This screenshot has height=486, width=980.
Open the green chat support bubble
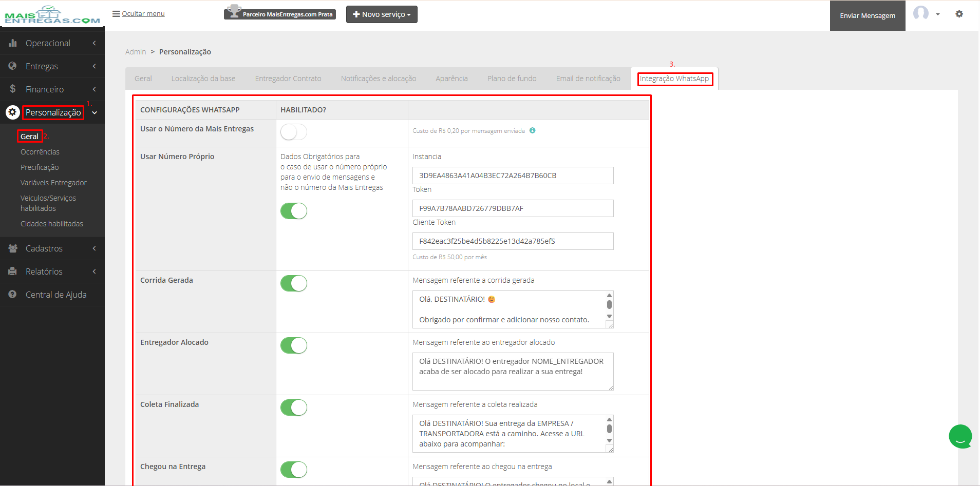[960, 437]
